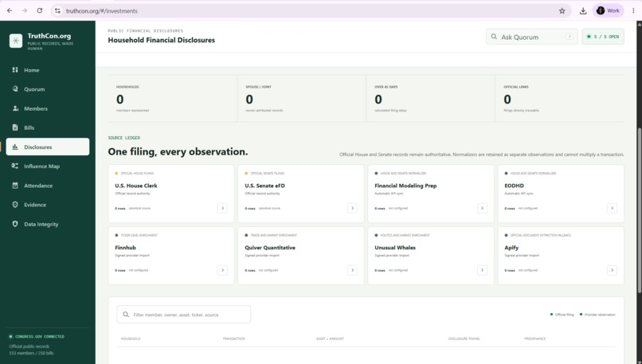Open Data Integrity in the sidebar

tap(48, 224)
